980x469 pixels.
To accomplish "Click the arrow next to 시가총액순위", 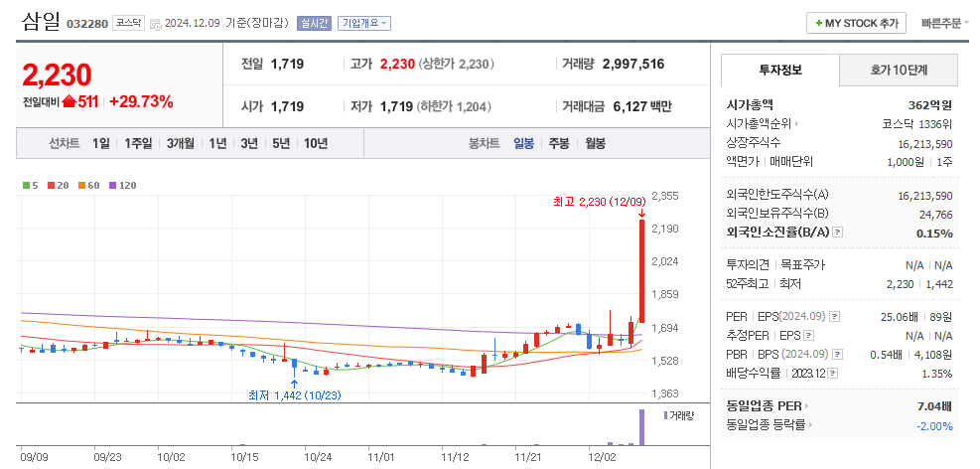I will 797,124.
